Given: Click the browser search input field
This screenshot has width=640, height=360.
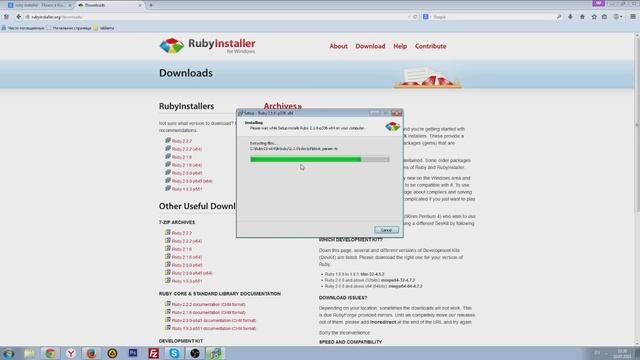Looking at the screenshot, I should coord(494,17).
